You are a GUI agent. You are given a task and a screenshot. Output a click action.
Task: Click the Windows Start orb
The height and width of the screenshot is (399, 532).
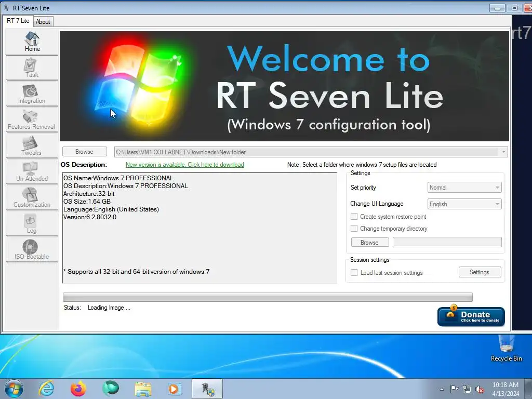(14, 389)
